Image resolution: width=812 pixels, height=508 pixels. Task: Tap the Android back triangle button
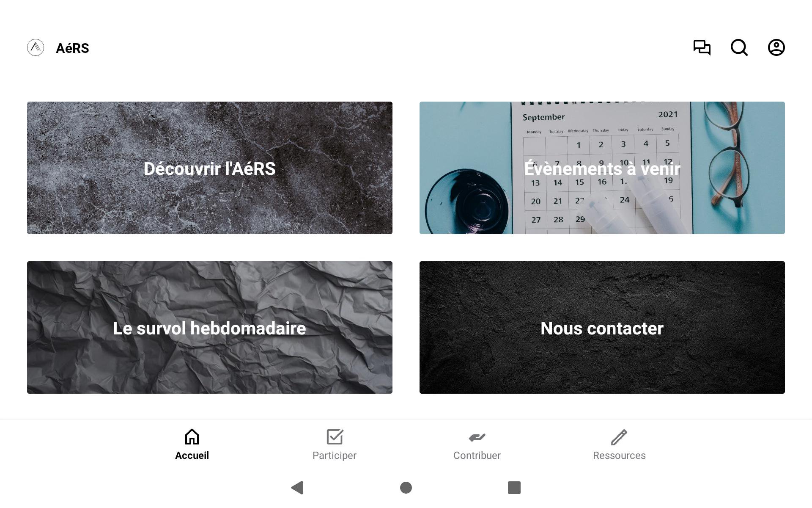(x=297, y=488)
